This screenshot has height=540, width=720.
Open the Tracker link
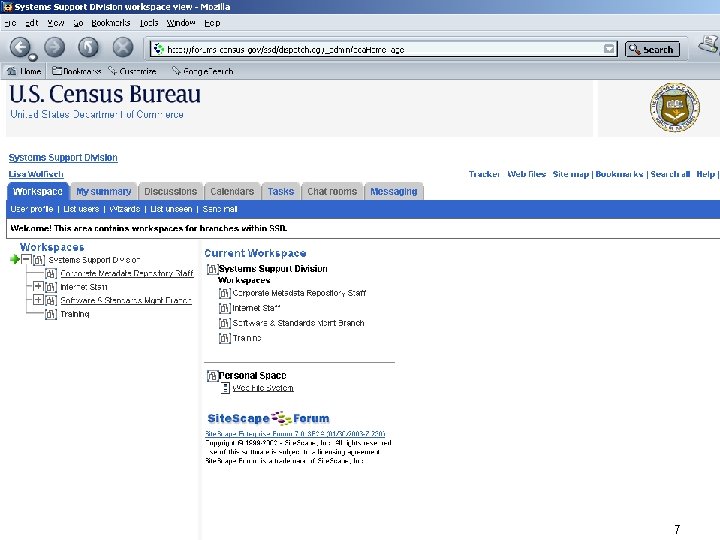pos(484,174)
